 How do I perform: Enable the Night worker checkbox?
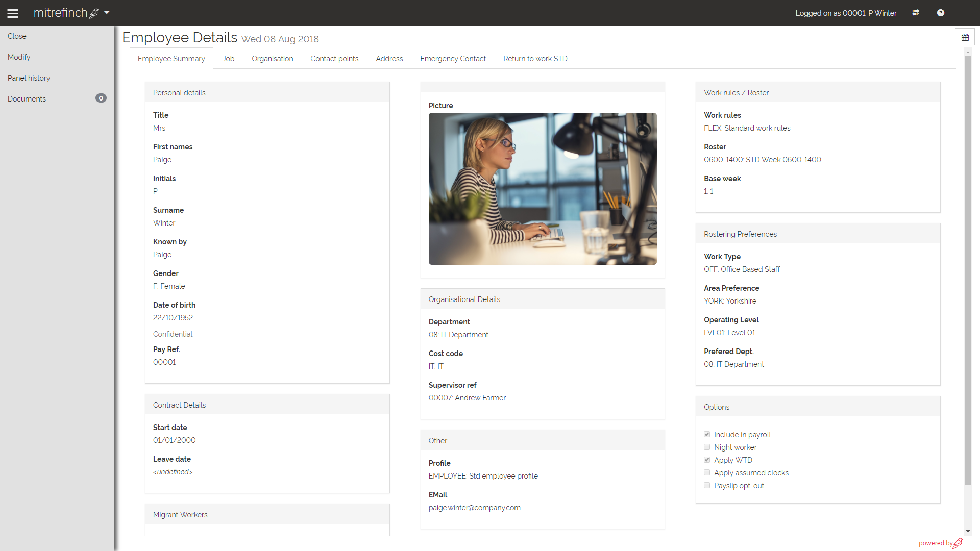click(x=707, y=447)
